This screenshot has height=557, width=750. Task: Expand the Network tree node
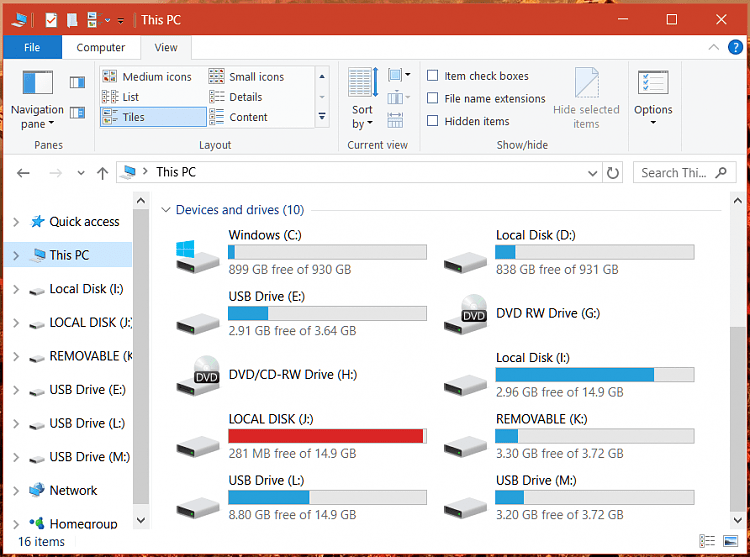coord(16,491)
